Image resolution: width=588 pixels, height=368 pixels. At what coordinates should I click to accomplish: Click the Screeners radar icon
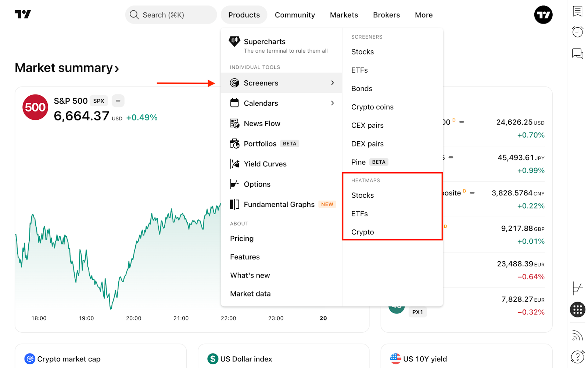pos(234,83)
